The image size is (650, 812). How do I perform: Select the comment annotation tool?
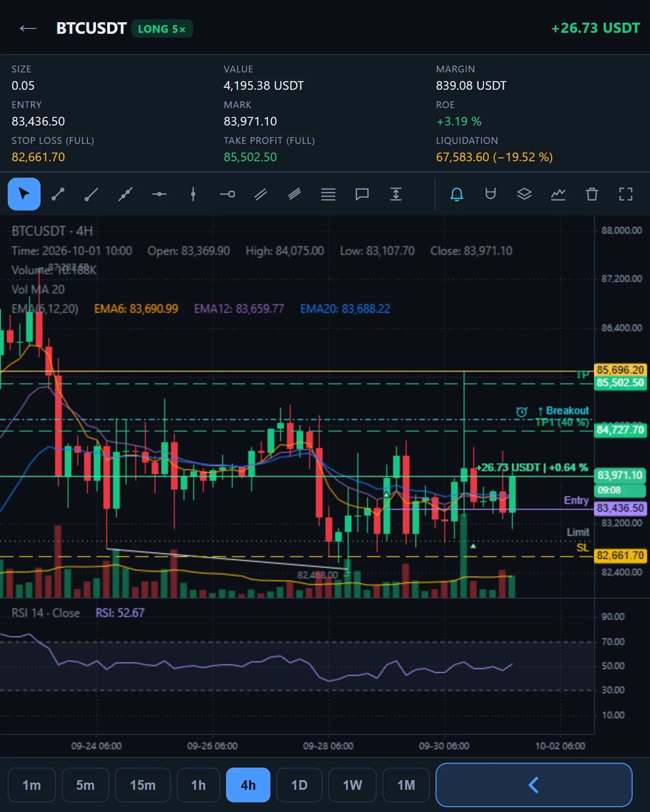362,194
